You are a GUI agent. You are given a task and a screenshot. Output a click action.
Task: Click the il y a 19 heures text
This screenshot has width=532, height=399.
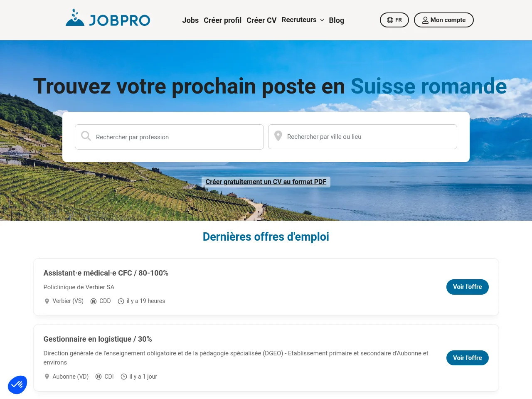click(x=146, y=301)
